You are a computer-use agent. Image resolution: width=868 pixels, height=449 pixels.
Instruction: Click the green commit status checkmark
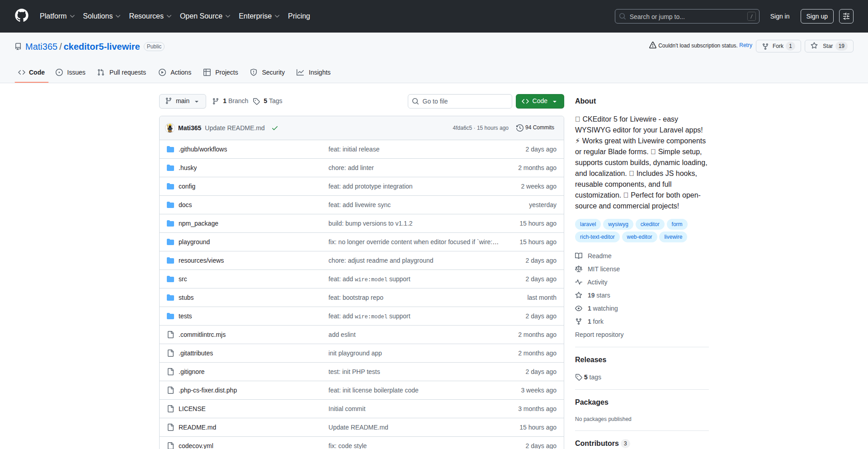pyautogui.click(x=274, y=128)
